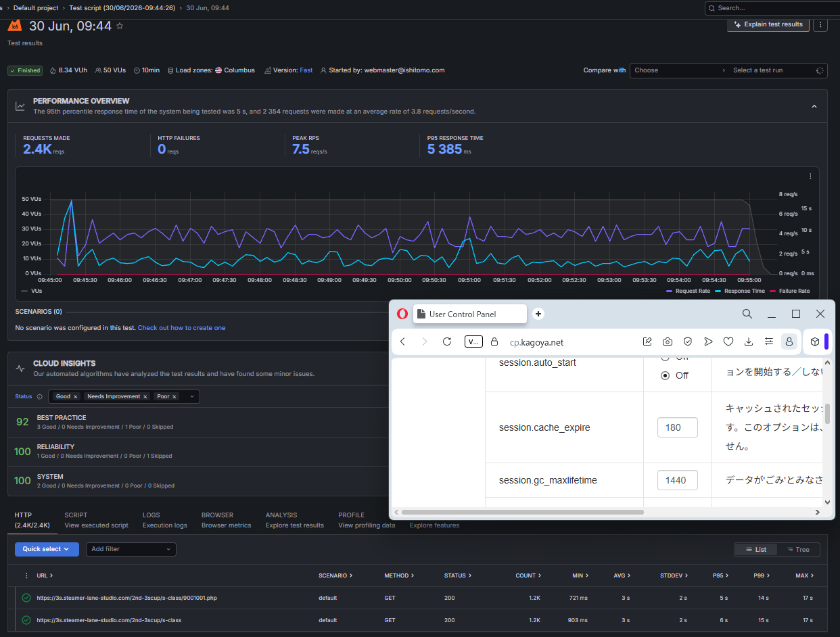Click Explain test results button
The width and height of the screenshot is (840, 637).
pos(768,24)
